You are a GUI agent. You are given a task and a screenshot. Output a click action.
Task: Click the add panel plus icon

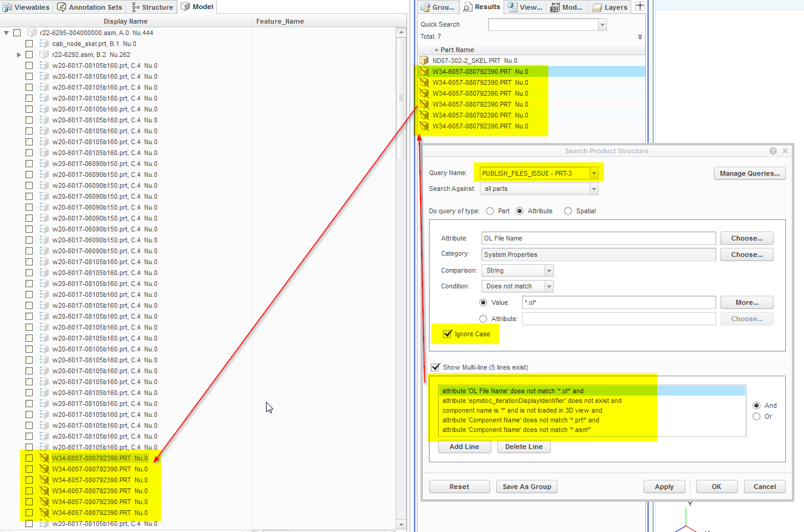click(x=639, y=7)
